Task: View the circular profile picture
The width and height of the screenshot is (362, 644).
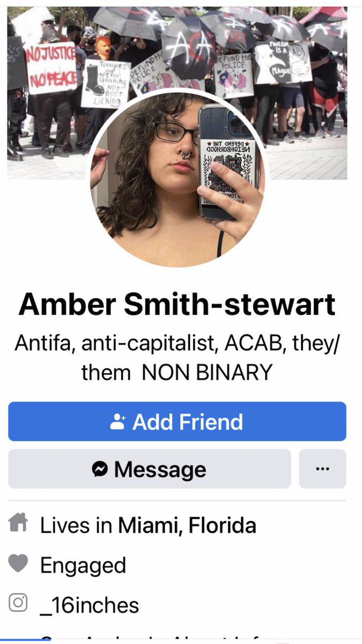Action: [x=177, y=178]
